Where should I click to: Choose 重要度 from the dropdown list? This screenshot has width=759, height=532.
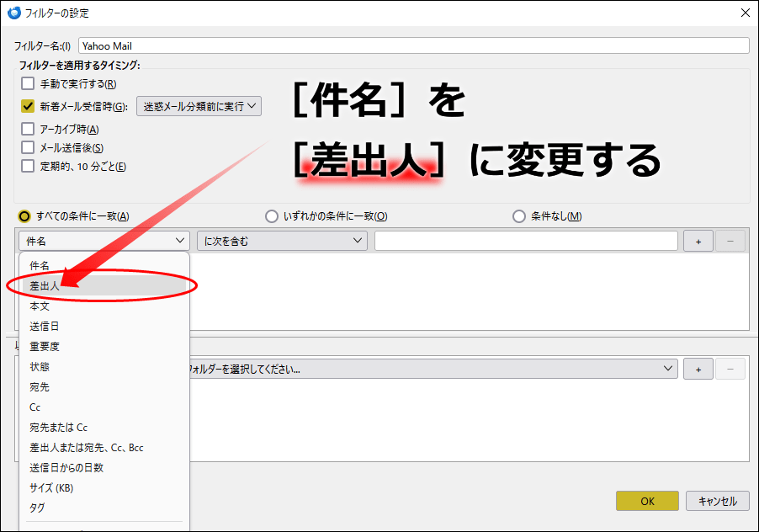click(104, 346)
